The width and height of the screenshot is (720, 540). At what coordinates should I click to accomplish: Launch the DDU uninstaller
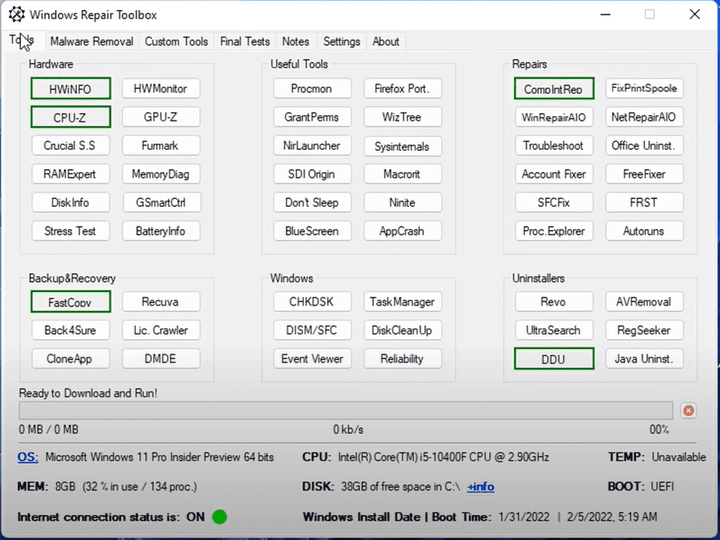coord(553,359)
